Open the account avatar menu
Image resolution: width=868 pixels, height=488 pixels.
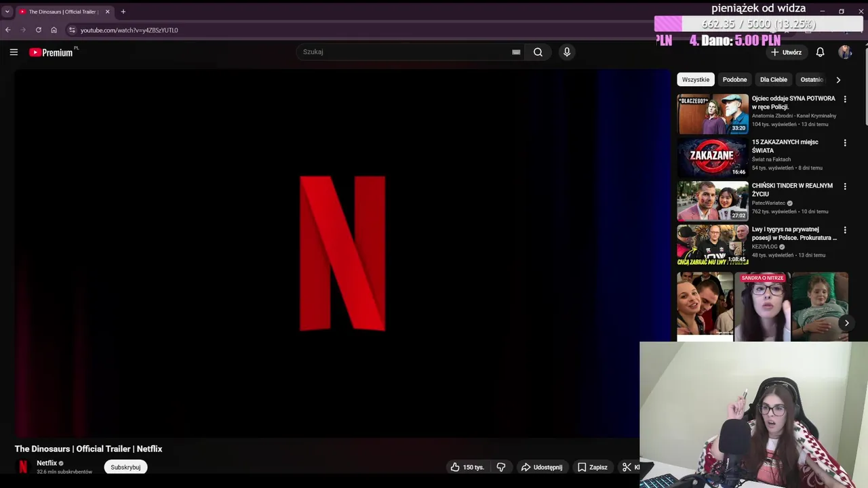(844, 52)
